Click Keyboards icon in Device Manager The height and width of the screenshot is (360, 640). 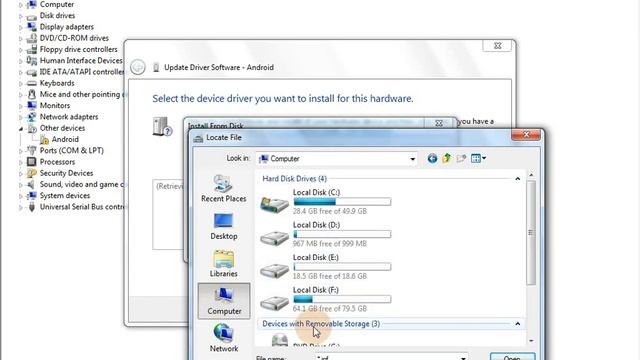click(x=31, y=83)
